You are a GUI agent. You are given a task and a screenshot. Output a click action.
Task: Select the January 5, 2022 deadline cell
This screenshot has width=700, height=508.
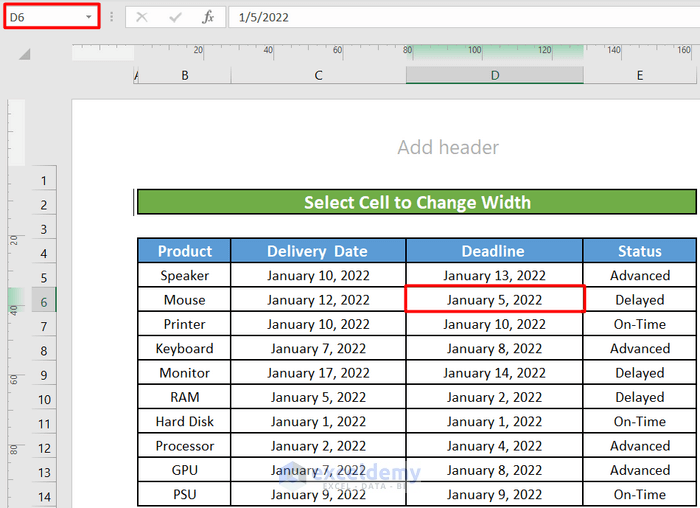pyautogui.click(x=494, y=299)
